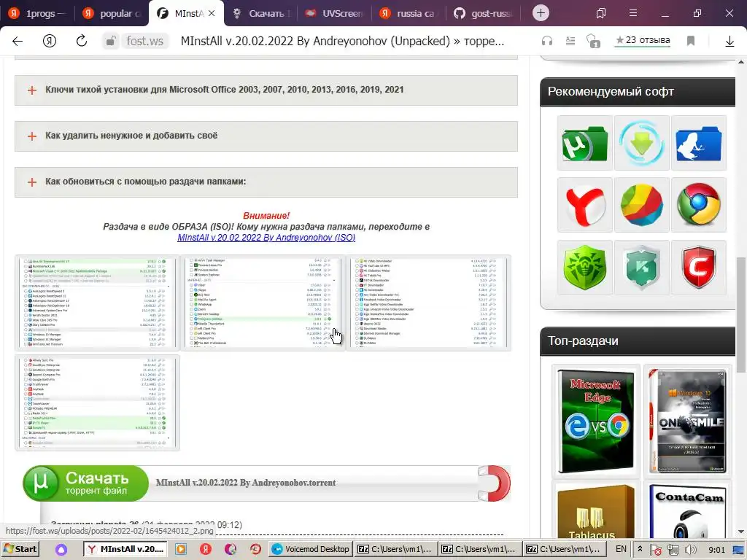This screenshot has height=560, width=747.
Task: Click the headphones read-aloud icon
Action: point(547,41)
